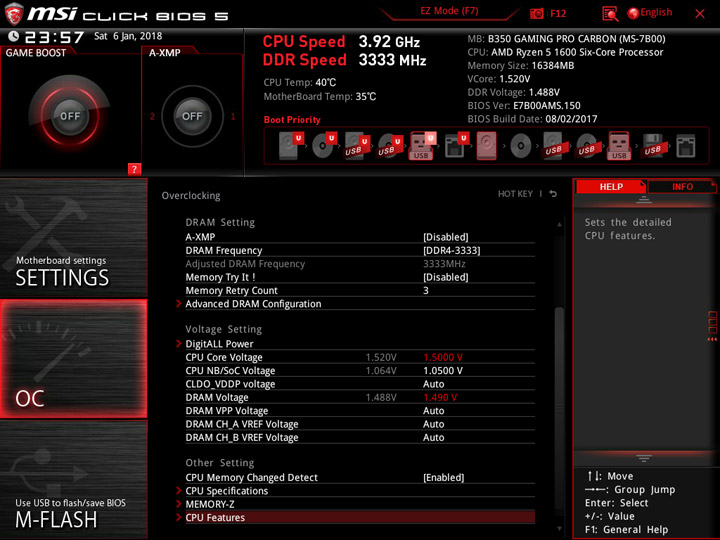Click the scroll up arrow of settings list
Screen dimensions: 720x540
tap(559, 225)
